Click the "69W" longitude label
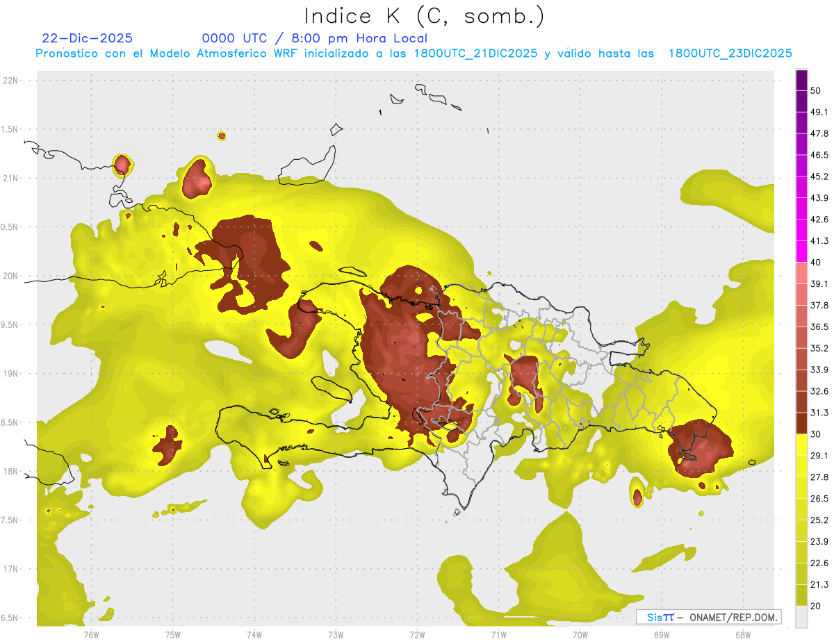 coord(662,635)
